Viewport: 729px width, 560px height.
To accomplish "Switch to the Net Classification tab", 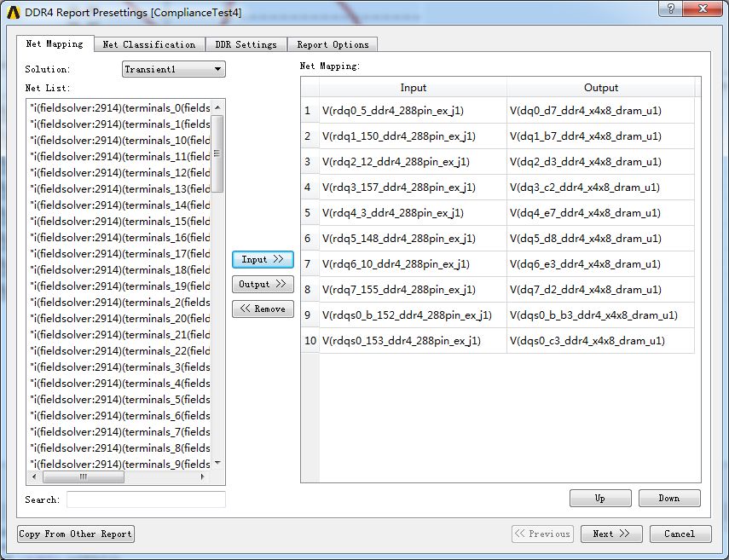I will pyautogui.click(x=148, y=44).
